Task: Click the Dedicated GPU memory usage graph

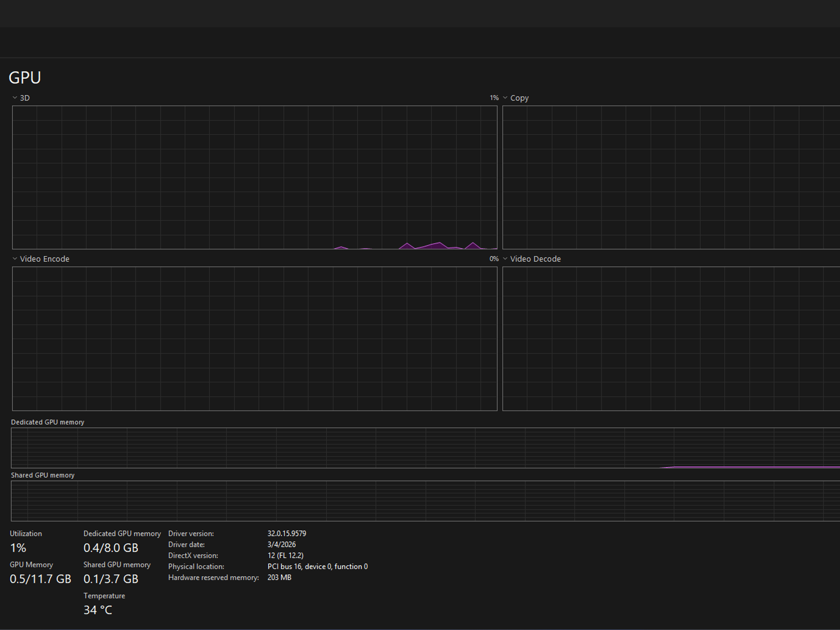Action: point(425,448)
